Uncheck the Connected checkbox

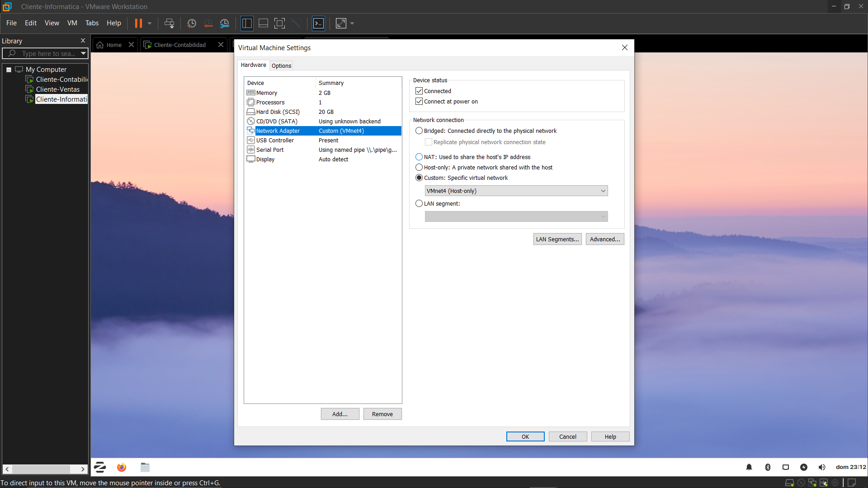[419, 91]
